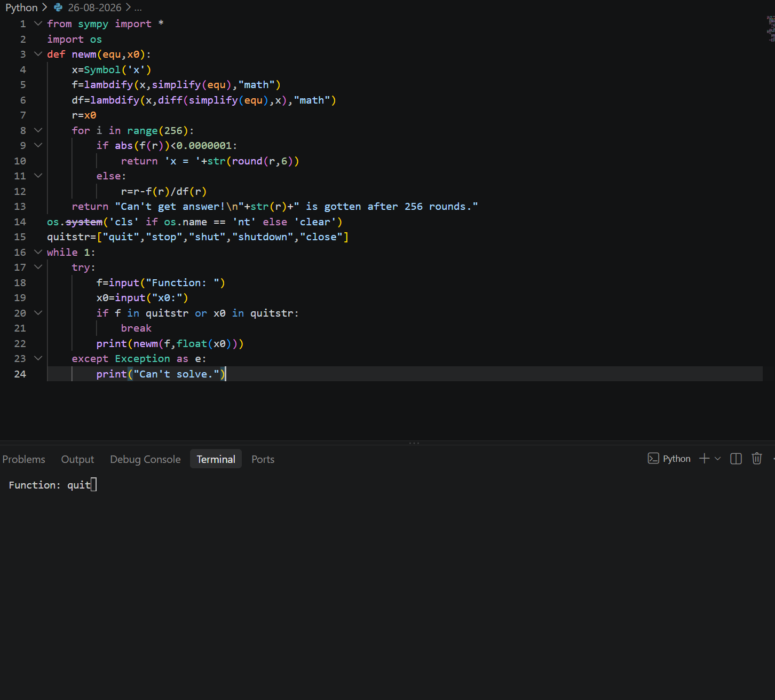The height and width of the screenshot is (700, 775).
Task: Click the Python file icon in breadcrumb
Action: (x=58, y=7)
